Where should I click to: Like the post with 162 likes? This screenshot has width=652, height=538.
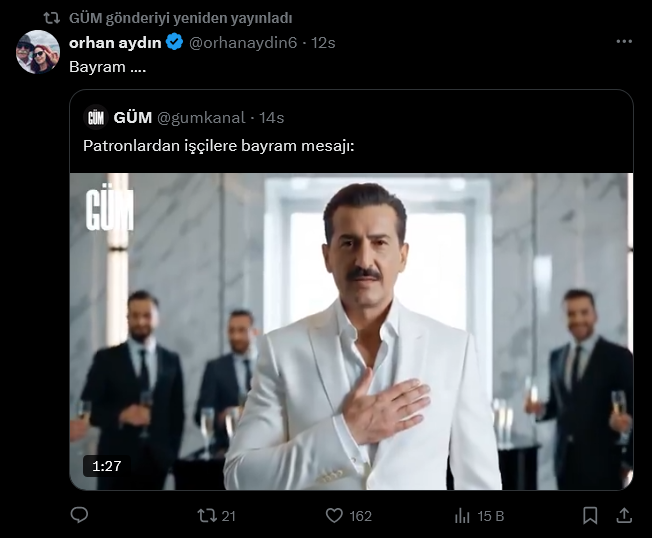coord(348,516)
